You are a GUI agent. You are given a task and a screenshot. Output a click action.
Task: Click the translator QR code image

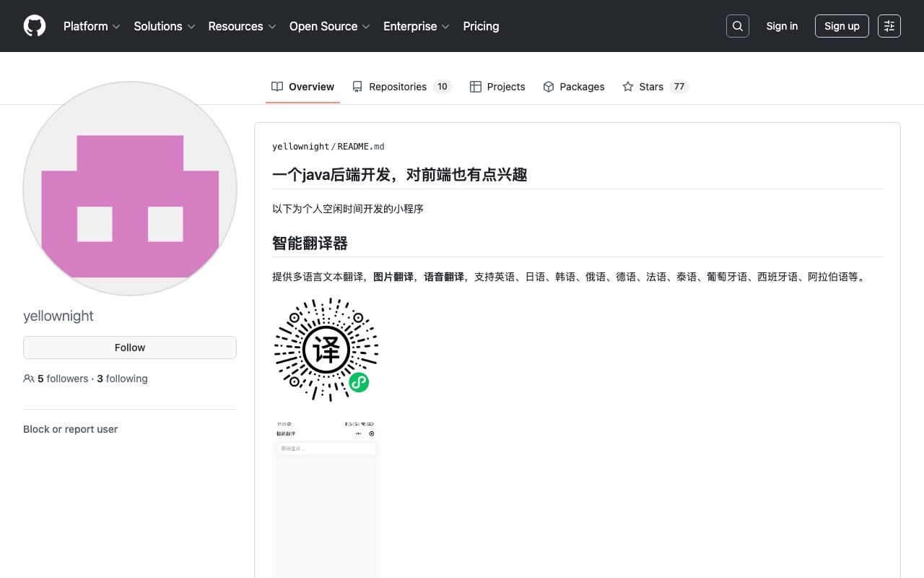tap(326, 349)
